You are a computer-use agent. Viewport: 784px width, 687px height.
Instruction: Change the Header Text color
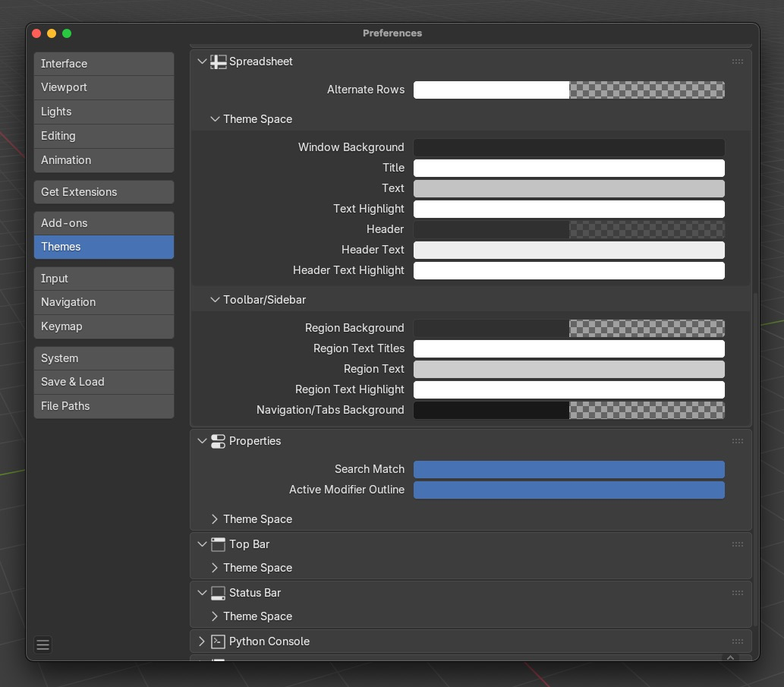click(569, 250)
